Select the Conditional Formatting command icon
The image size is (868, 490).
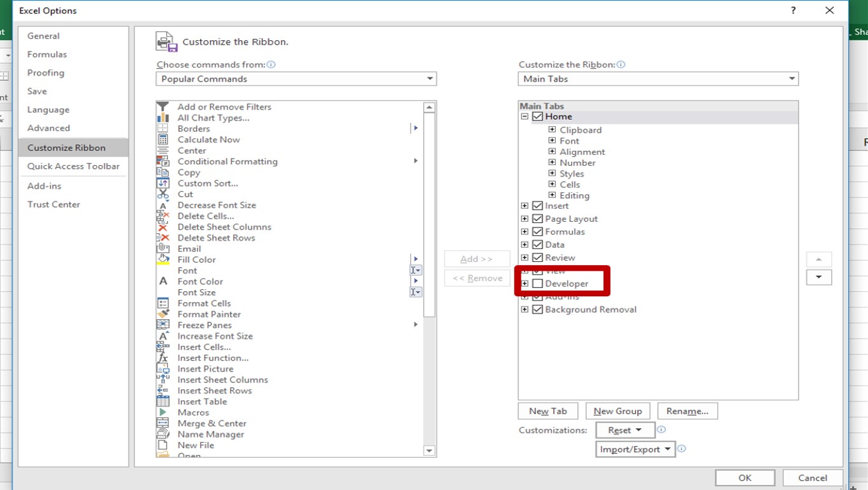[163, 161]
